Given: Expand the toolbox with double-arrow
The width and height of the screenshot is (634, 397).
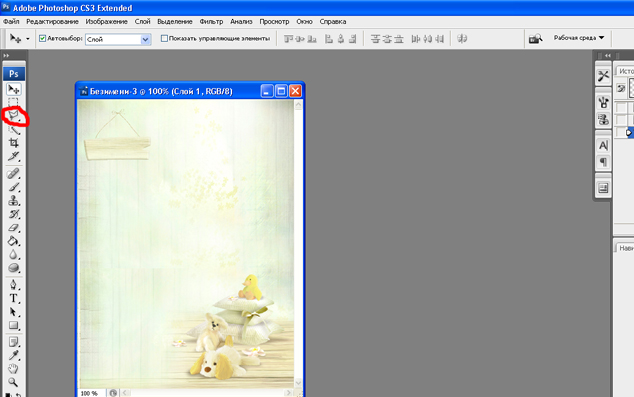Looking at the screenshot, I should point(6,55).
